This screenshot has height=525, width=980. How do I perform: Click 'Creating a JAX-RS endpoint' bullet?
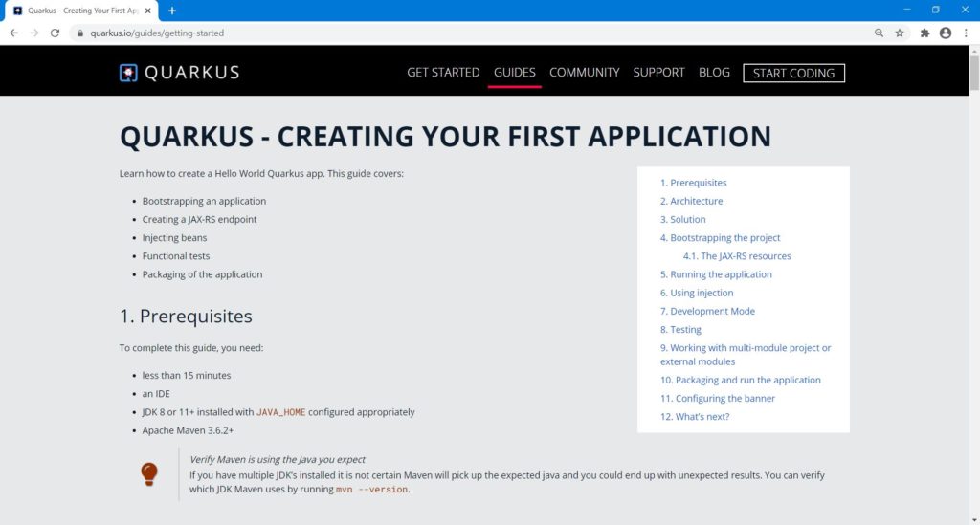coord(199,219)
